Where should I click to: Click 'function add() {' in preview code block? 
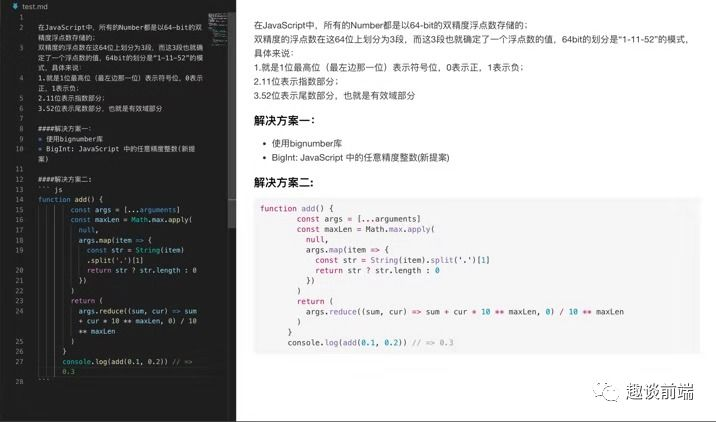click(x=297, y=208)
